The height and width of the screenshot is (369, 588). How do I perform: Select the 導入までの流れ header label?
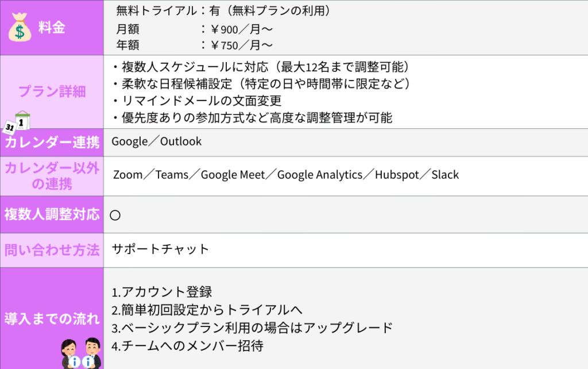pos(52,318)
